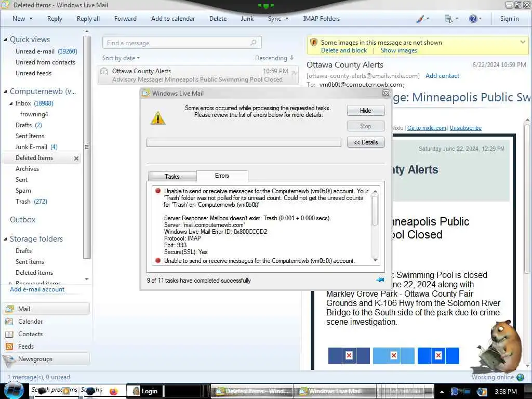The width and height of the screenshot is (532, 399).
Task: Hide the error dialog
Action: (x=366, y=111)
